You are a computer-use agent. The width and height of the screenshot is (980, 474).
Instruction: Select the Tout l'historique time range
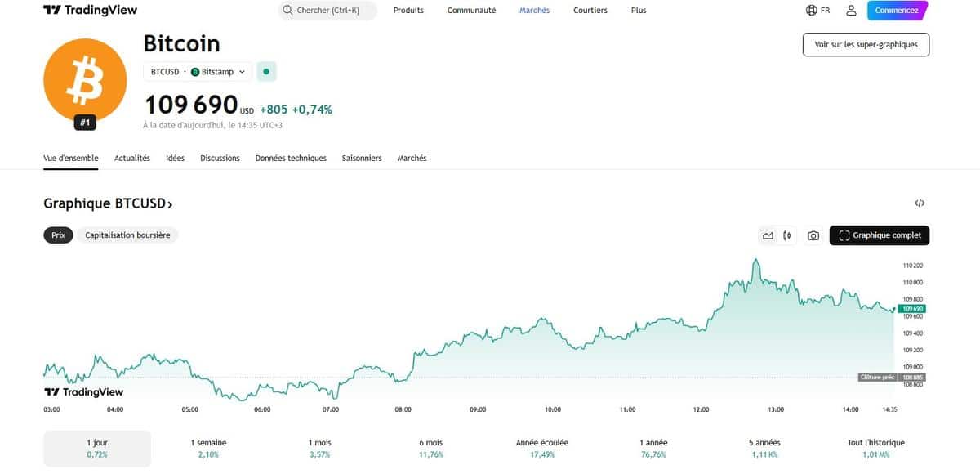pyautogui.click(x=875, y=448)
